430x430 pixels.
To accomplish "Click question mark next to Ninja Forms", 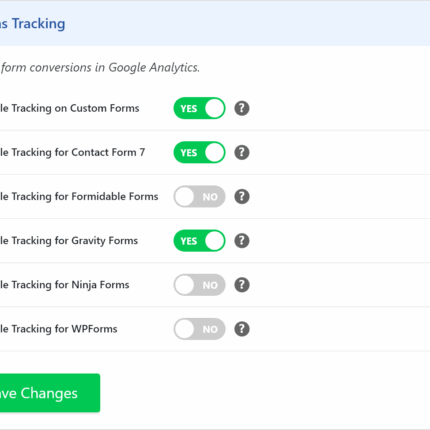I will 242,285.
